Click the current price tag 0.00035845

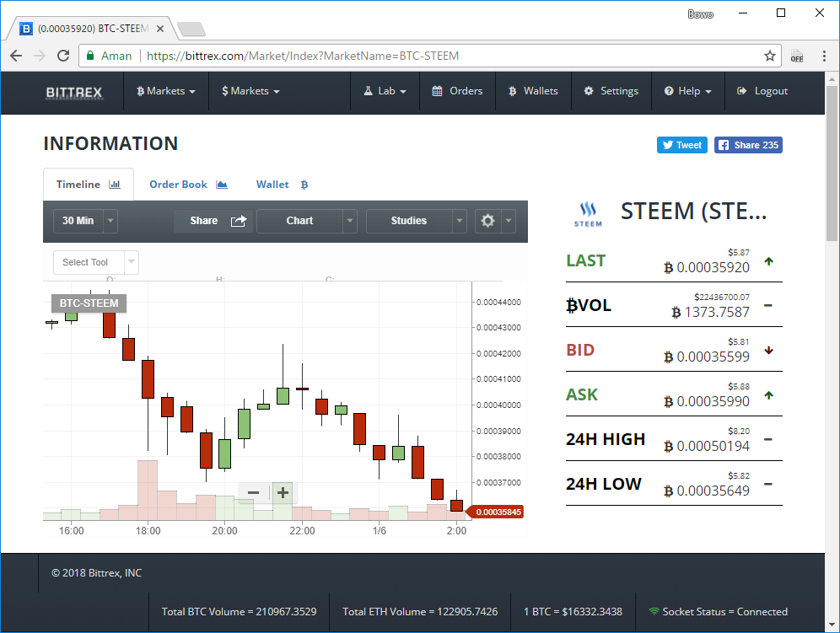496,512
